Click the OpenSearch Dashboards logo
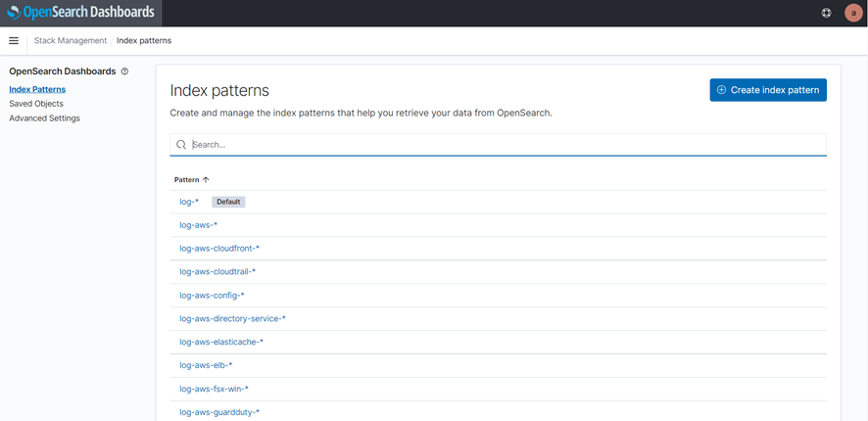868x421 pixels. [x=81, y=13]
